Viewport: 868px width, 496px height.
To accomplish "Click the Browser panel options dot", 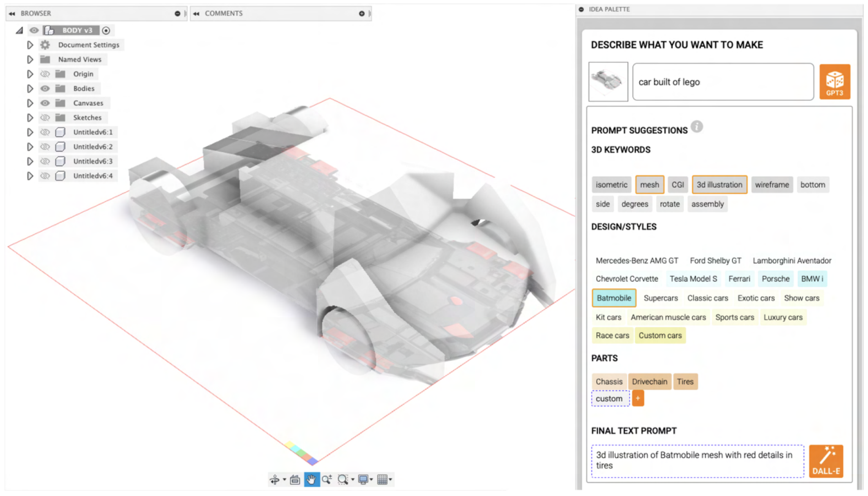I will [177, 13].
